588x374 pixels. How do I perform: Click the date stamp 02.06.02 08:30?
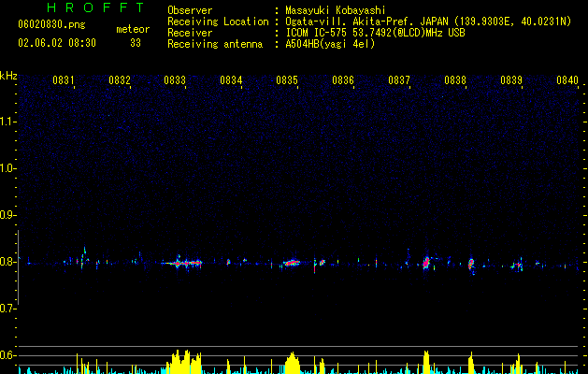pyautogui.click(x=57, y=43)
